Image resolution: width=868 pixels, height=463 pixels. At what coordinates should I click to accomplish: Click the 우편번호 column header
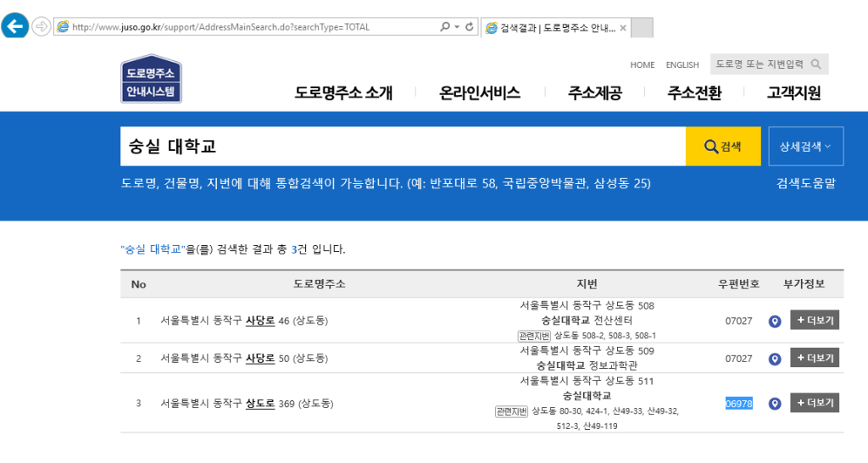(739, 284)
